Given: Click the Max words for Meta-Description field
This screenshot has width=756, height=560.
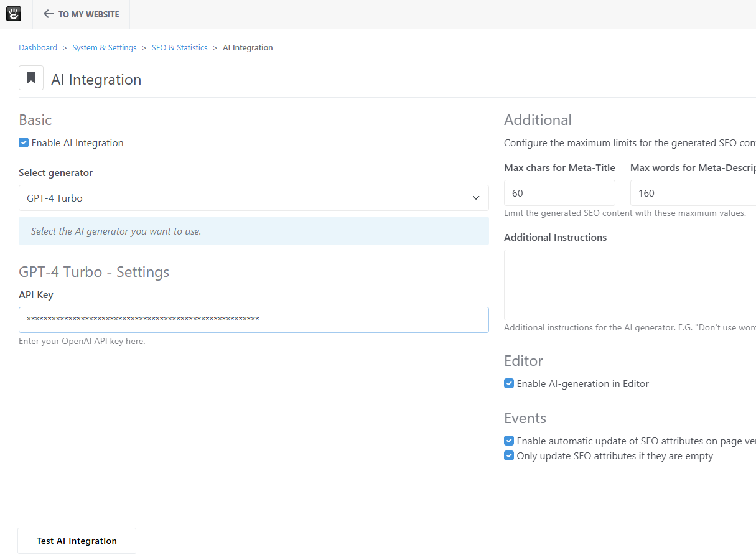Looking at the screenshot, I should click(692, 193).
